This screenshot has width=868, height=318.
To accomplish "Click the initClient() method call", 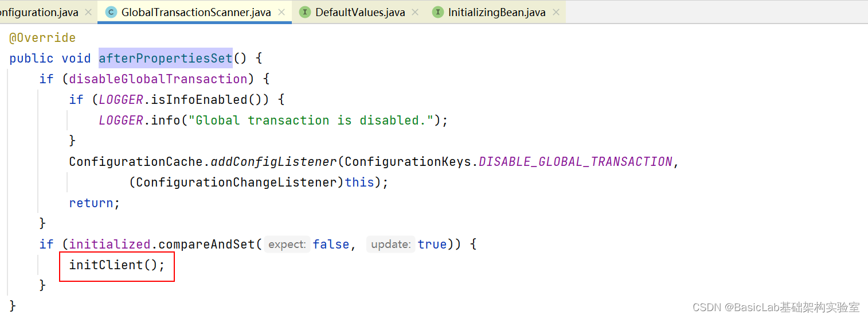I will point(116,265).
